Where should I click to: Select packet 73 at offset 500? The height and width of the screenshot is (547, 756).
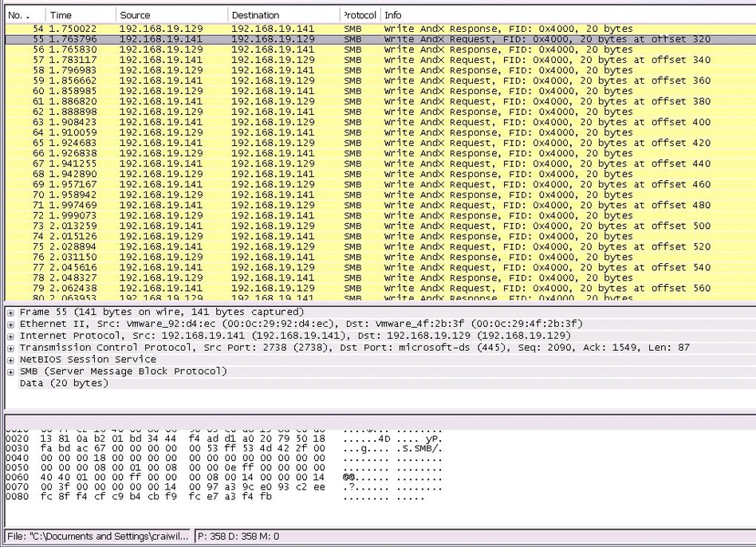tap(380, 226)
